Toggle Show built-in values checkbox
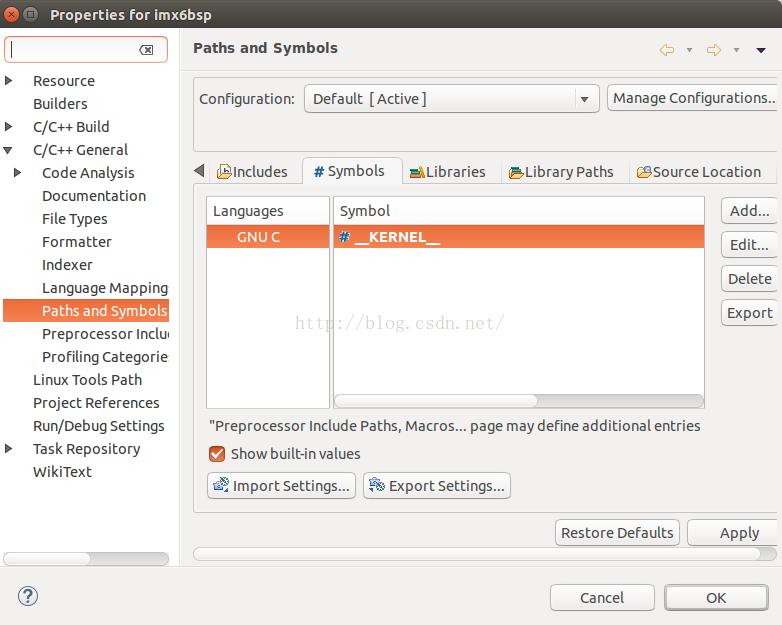This screenshot has height=625, width=782. click(x=216, y=454)
